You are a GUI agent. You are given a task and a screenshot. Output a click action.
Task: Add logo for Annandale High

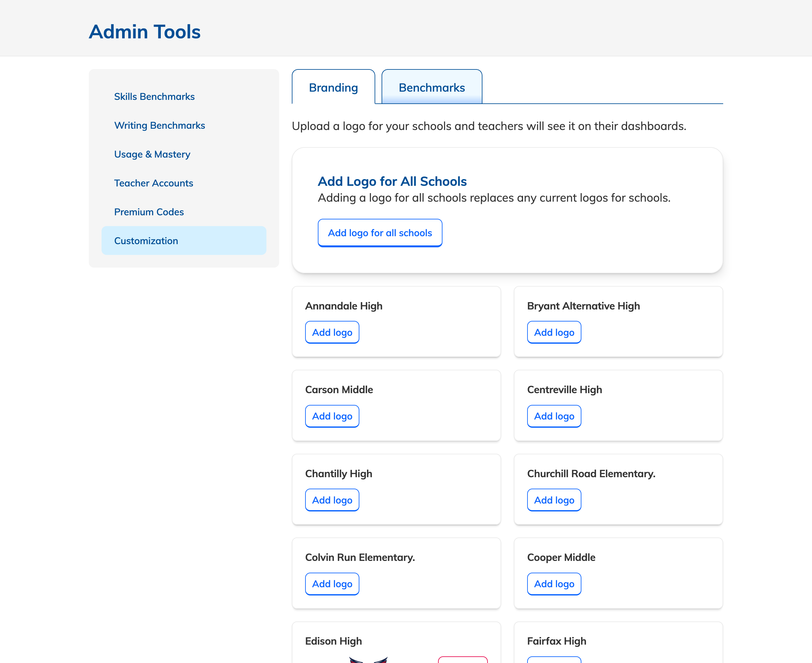(332, 332)
